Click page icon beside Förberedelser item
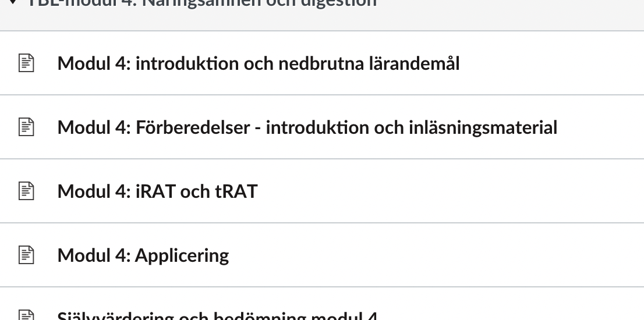644x320 pixels. click(x=26, y=127)
